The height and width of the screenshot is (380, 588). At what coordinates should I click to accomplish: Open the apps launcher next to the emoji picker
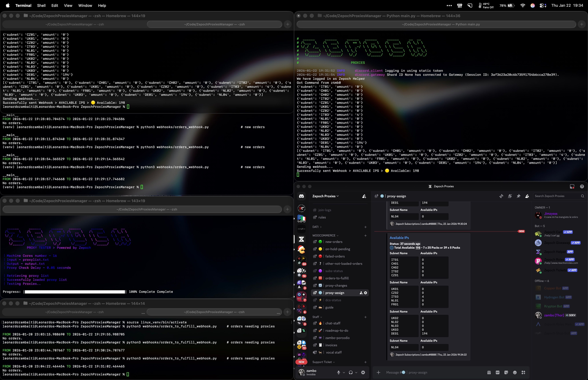523,373
